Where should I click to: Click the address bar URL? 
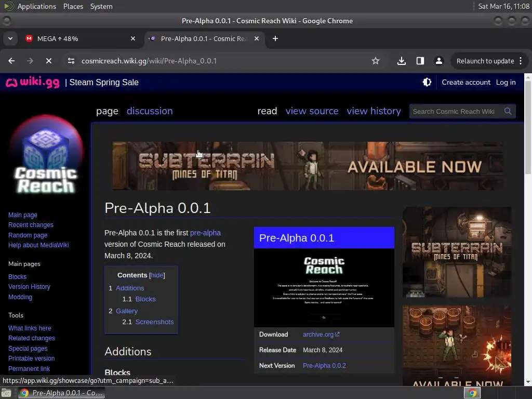149,61
